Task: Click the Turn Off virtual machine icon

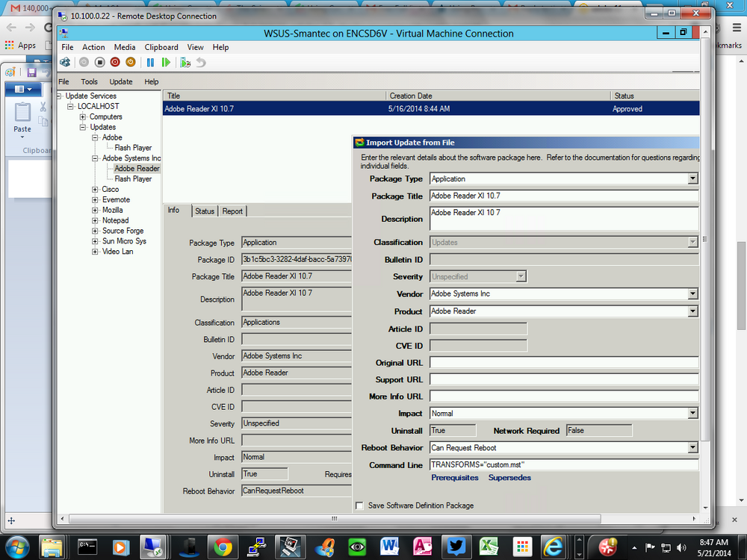Action: point(99,63)
